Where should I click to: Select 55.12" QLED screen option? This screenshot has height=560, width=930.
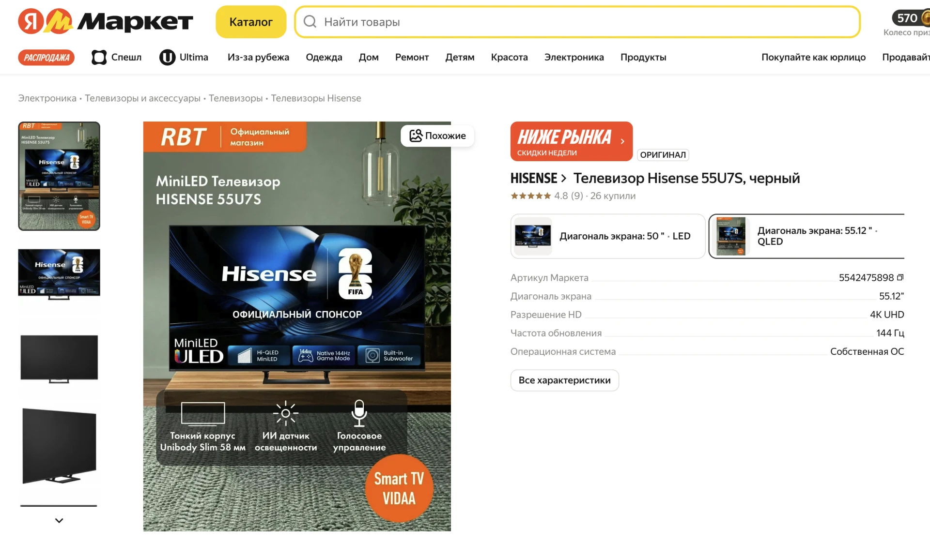806,236
